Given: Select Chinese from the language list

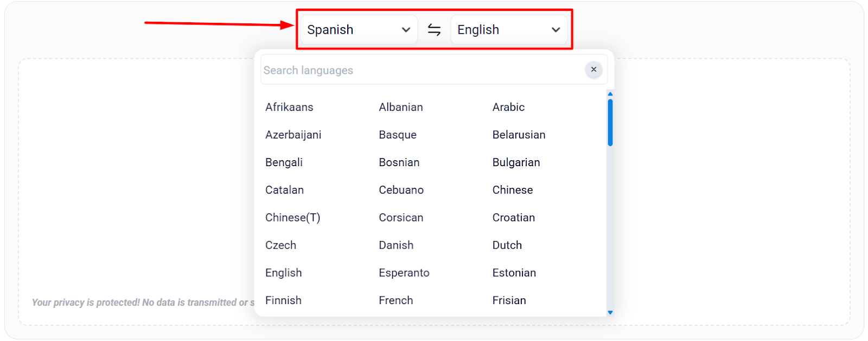Looking at the screenshot, I should pos(512,190).
